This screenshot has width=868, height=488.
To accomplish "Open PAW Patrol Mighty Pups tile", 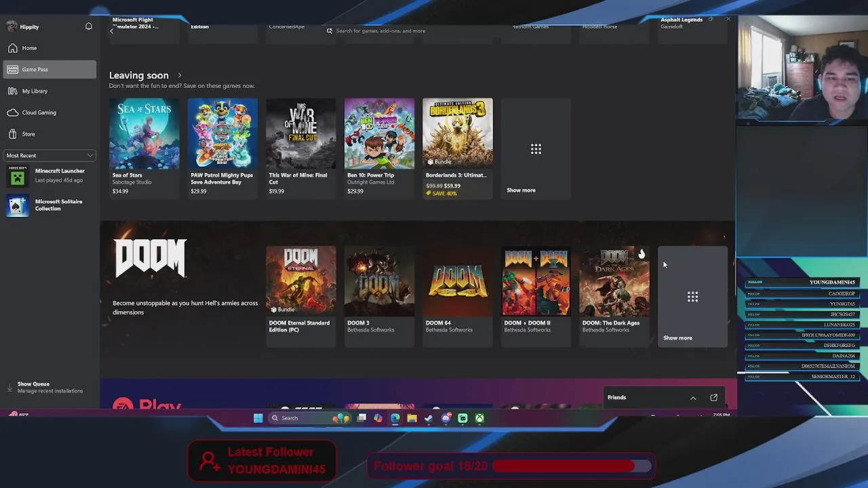I will (222, 148).
